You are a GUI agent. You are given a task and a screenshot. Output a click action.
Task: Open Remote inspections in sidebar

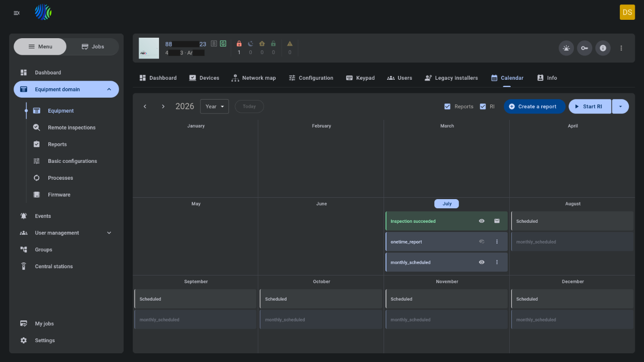(72, 128)
